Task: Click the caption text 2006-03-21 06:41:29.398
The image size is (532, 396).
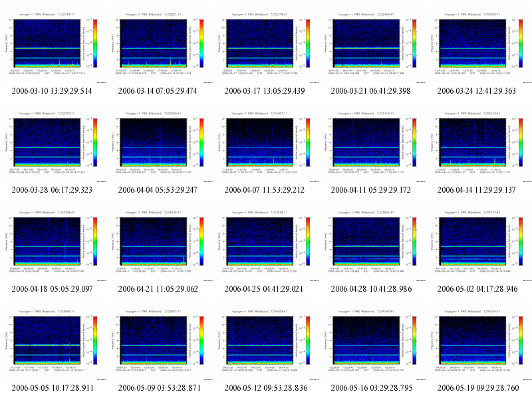Action: pos(371,91)
